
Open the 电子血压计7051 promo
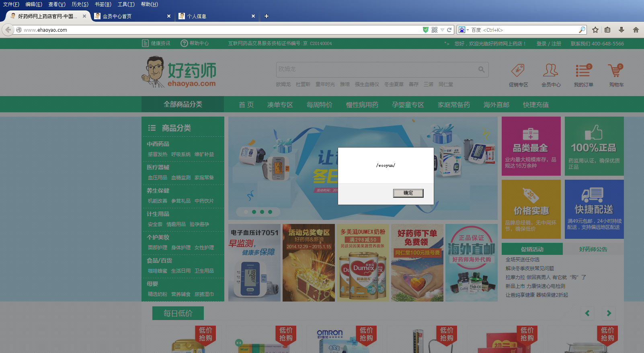[254, 263]
